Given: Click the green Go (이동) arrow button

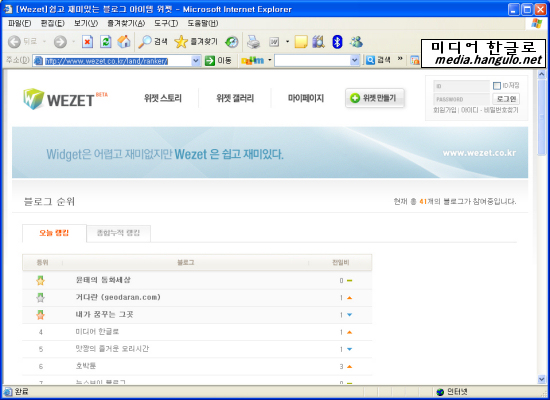Looking at the screenshot, I should point(218,60).
